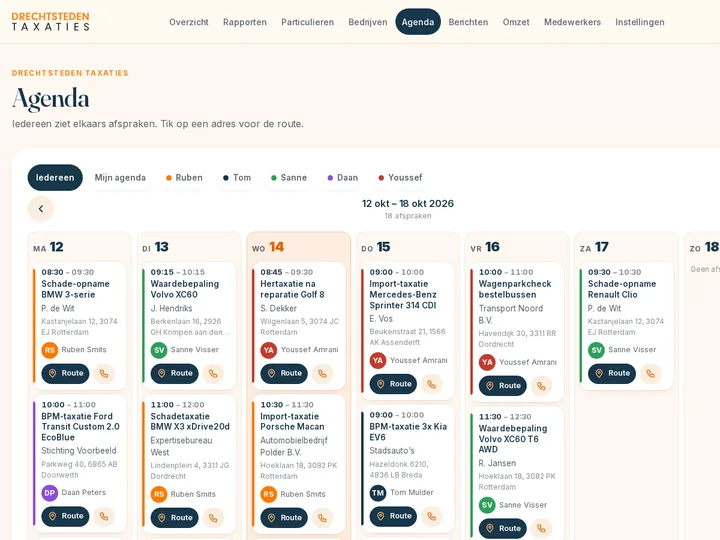Call the Hertaxatie Golf 8 client
The image size is (720, 540).
[x=322, y=373]
